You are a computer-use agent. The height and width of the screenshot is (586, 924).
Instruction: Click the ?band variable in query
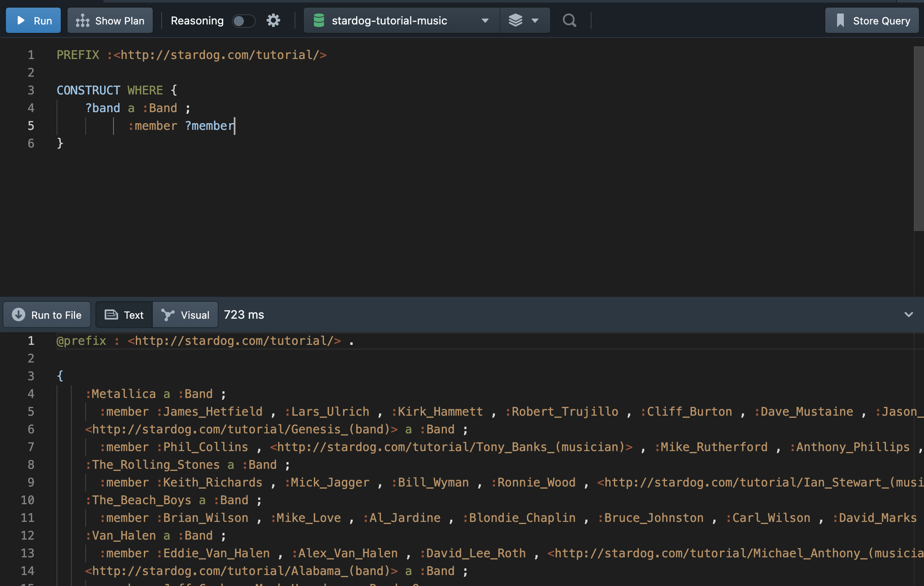click(103, 108)
